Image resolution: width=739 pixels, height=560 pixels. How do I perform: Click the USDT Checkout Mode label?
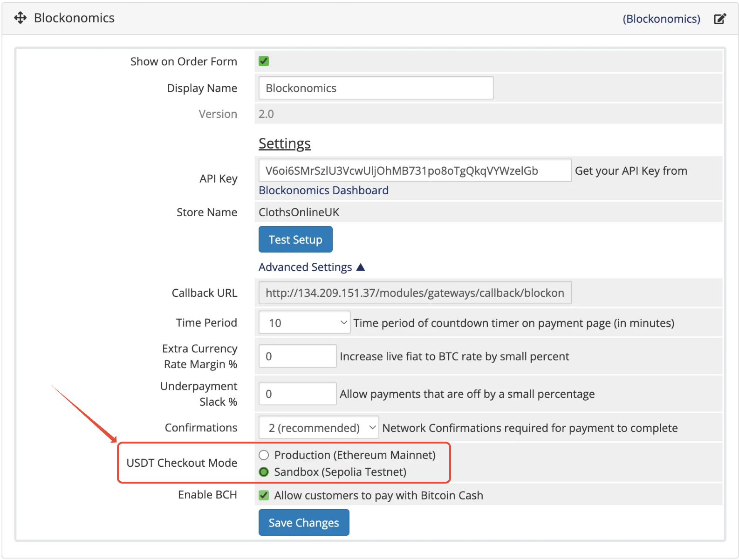point(182,463)
